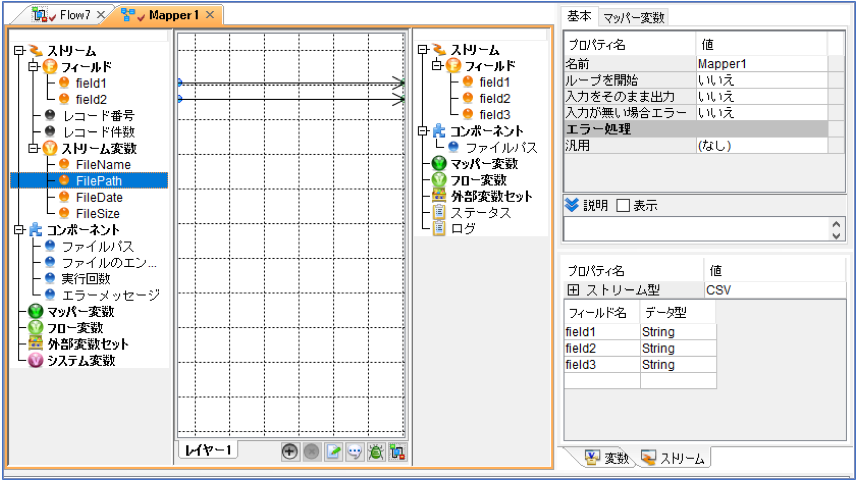Click the システム変数 purple icon
Viewport: 857px width, 480px height.
tap(36, 360)
